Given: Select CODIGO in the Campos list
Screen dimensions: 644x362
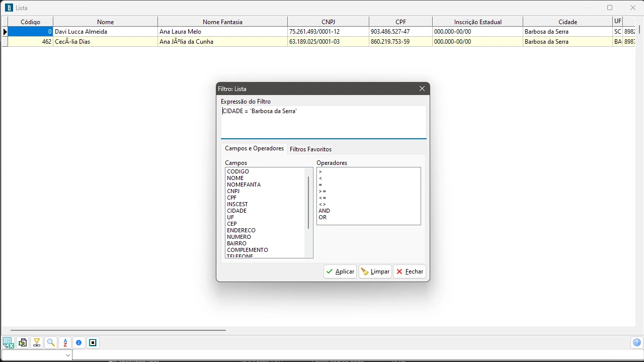Looking at the screenshot, I should pos(238,171).
